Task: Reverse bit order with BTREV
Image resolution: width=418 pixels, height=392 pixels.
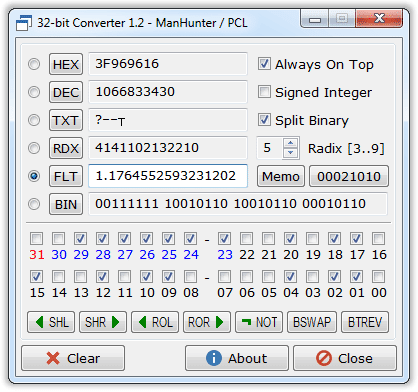Action: (365, 322)
